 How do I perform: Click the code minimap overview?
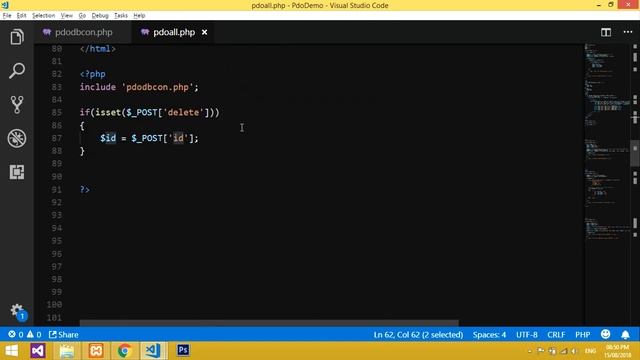pyautogui.click(x=607, y=143)
